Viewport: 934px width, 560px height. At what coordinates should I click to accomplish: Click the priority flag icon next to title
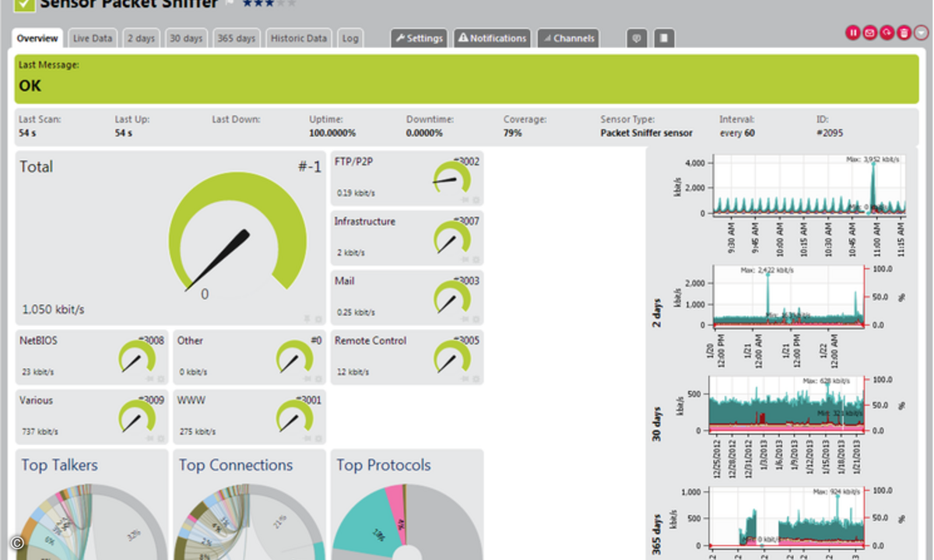click(230, 2)
